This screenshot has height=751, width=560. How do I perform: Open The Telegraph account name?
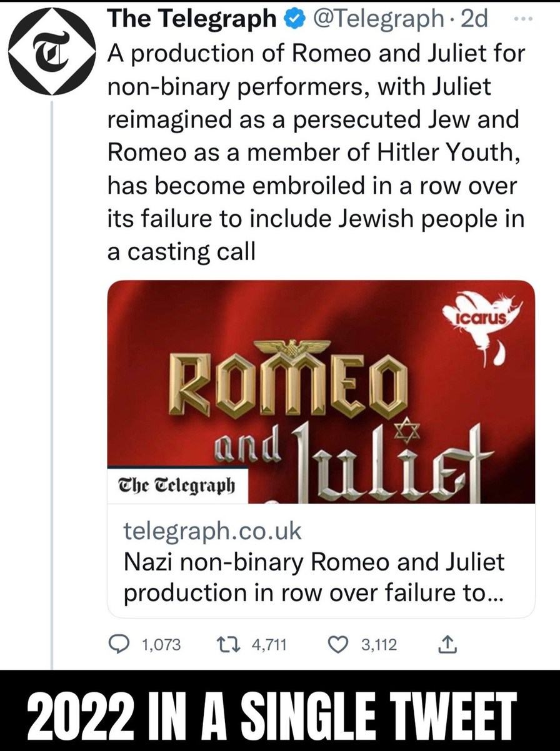(x=192, y=19)
